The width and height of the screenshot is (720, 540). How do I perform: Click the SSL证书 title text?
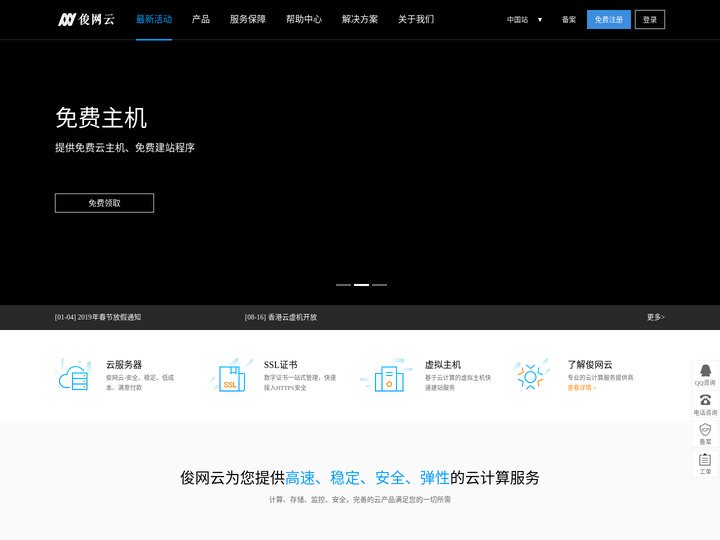281,365
